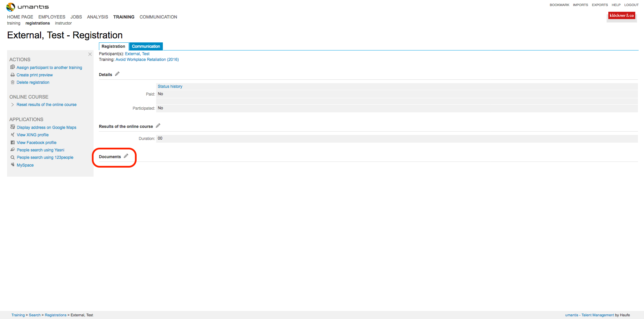Select the instructor navigation item
The height and width of the screenshot is (319, 644).
point(63,23)
